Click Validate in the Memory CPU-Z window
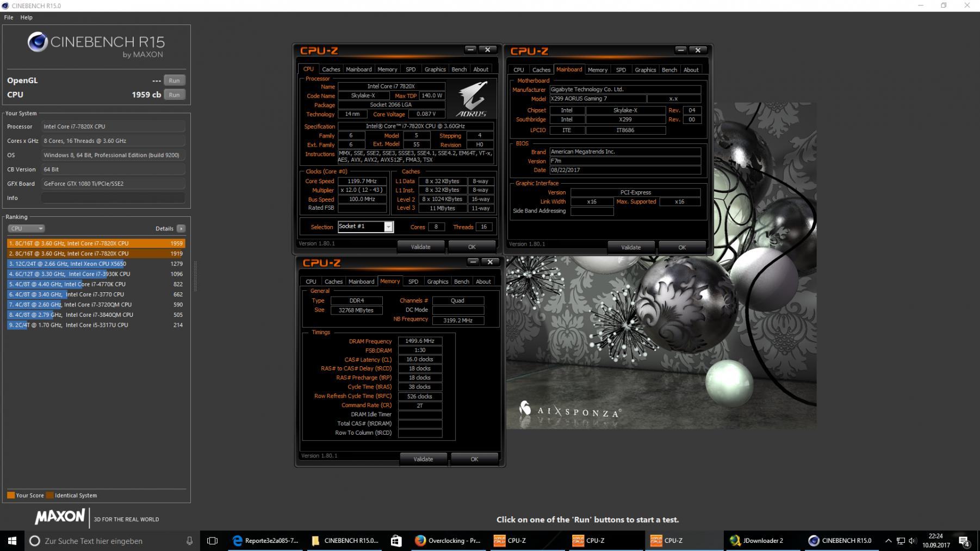Viewport: 980px width, 551px height. (423, 459)
